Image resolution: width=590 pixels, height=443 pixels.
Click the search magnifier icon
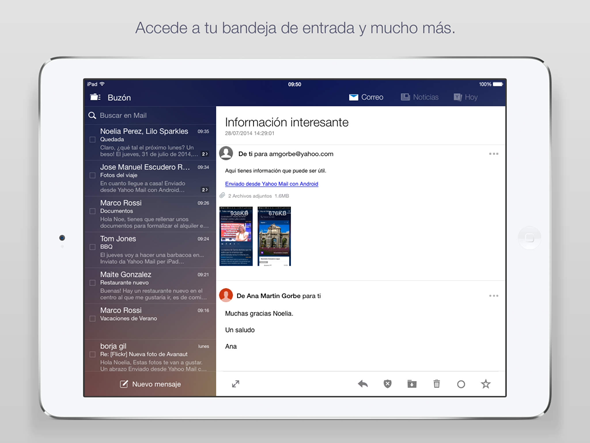click(x=92, y=115)
